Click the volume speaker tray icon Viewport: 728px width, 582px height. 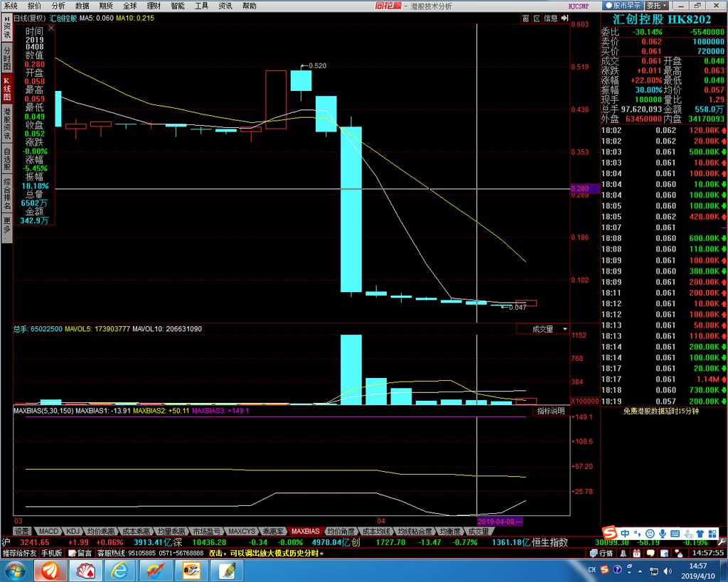668,571
